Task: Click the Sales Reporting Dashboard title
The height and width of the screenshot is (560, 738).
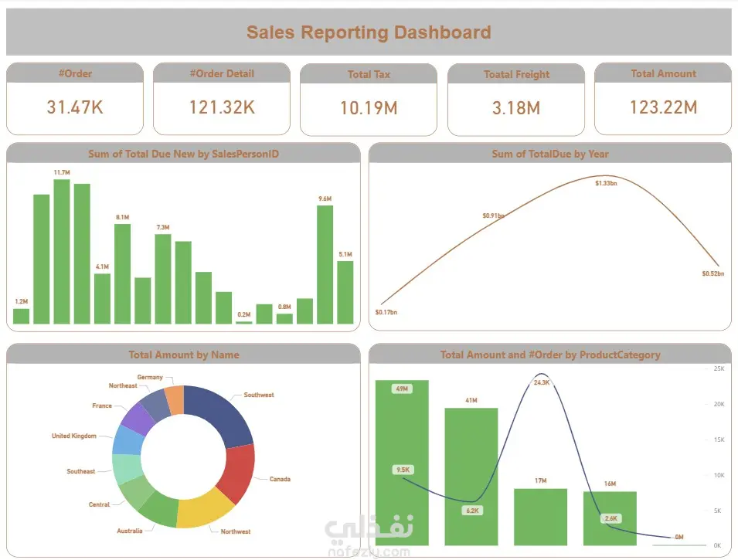Action: [x=369, y=32]
